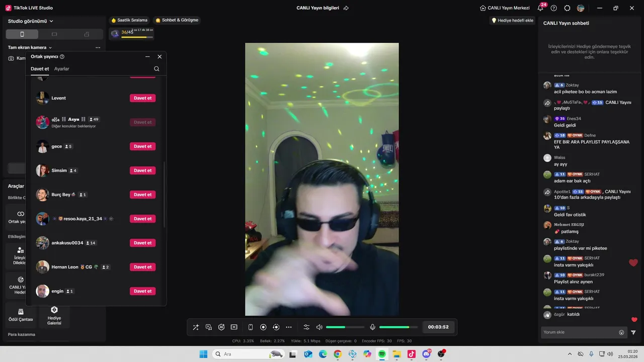Switch to the Ayarlar tab
The width and height of the screenshot is (644, 362).
62,69
